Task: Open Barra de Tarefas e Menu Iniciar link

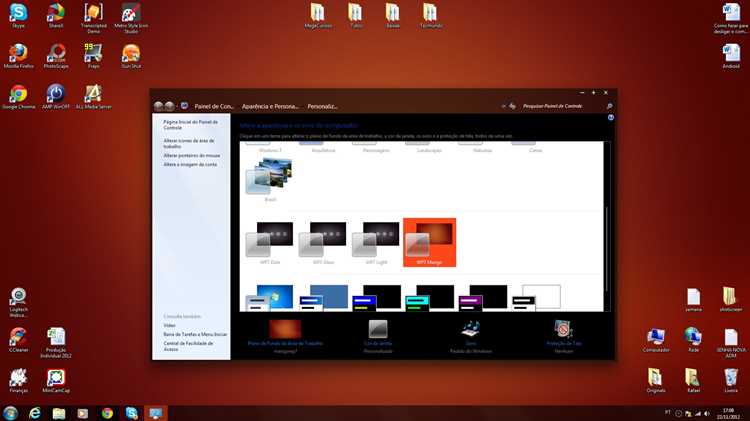Action: pyautogui.click(x=195, y=334)
